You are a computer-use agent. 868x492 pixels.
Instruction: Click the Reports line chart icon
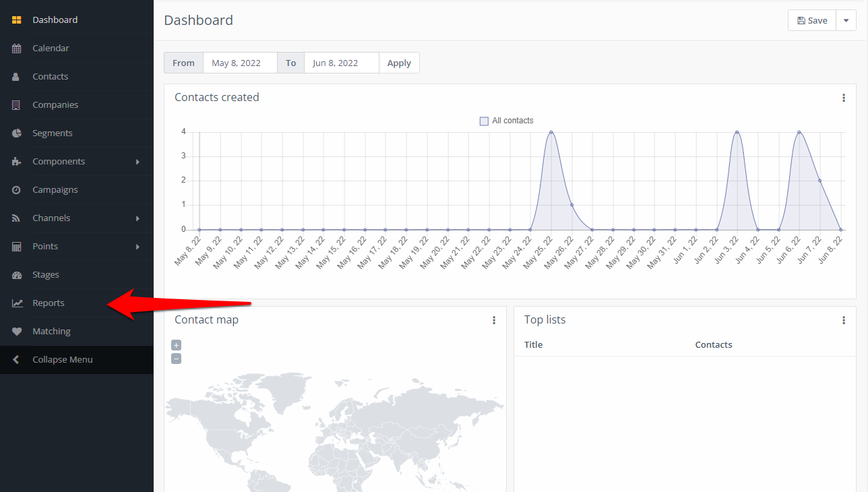[17, 303]
